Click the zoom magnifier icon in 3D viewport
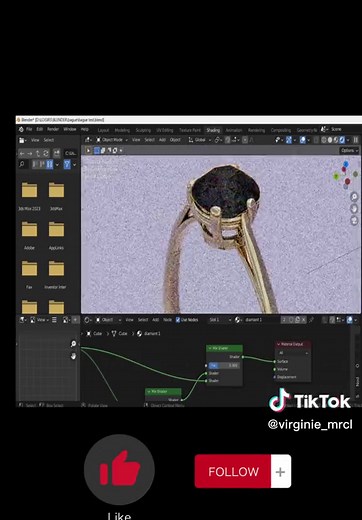This screenshot has height=520, width=362. click(354, 197)
